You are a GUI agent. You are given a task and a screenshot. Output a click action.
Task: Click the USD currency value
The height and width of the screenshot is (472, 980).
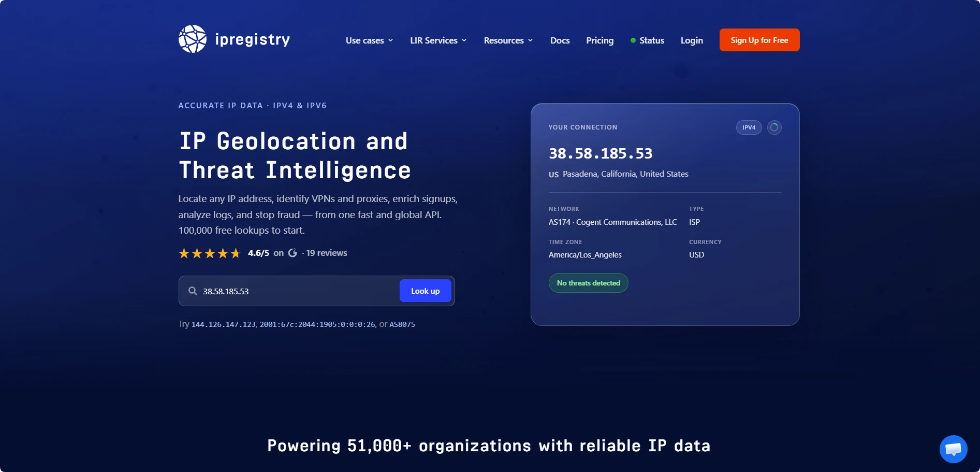tap(696, 255)
